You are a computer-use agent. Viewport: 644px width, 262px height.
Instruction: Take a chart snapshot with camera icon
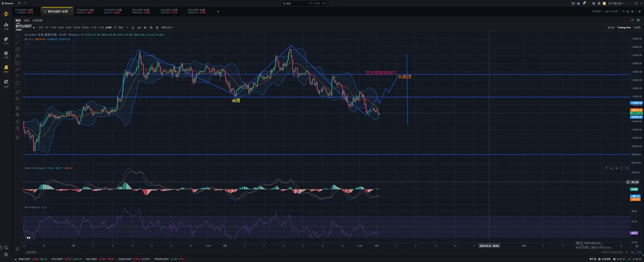[145, 28]
